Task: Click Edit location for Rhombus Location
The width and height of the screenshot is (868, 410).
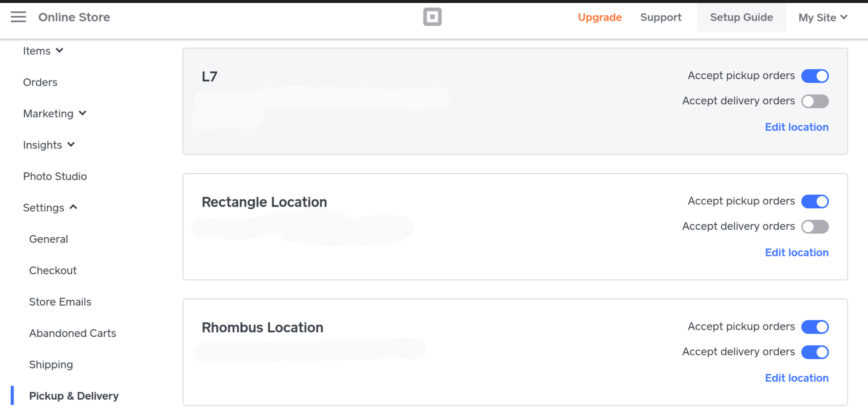Action: click(797, 378)
